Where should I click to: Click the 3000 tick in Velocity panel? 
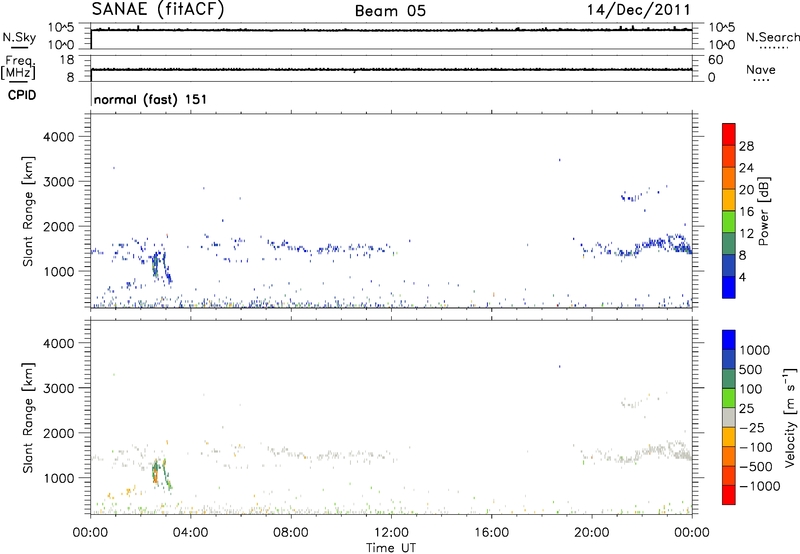pyautogui.click(x=58, y=388)
